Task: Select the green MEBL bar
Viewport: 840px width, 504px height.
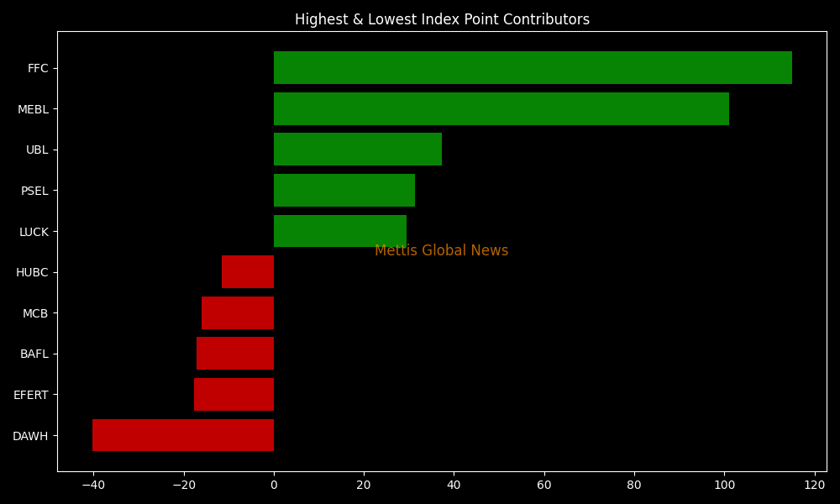Action: pos(501,108)
